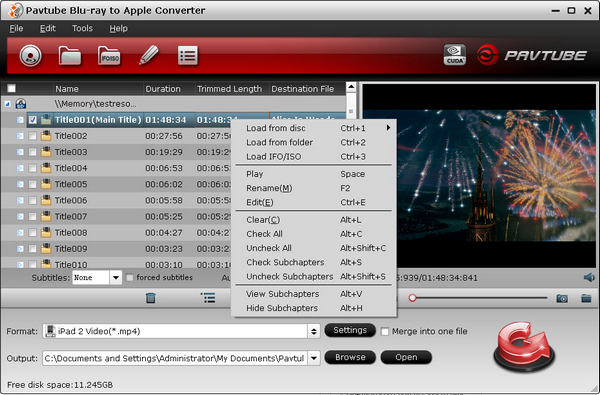This screenshot has width=600, height=395.
Task: Select View Subchapters in context menu
Action: [314, 294]
